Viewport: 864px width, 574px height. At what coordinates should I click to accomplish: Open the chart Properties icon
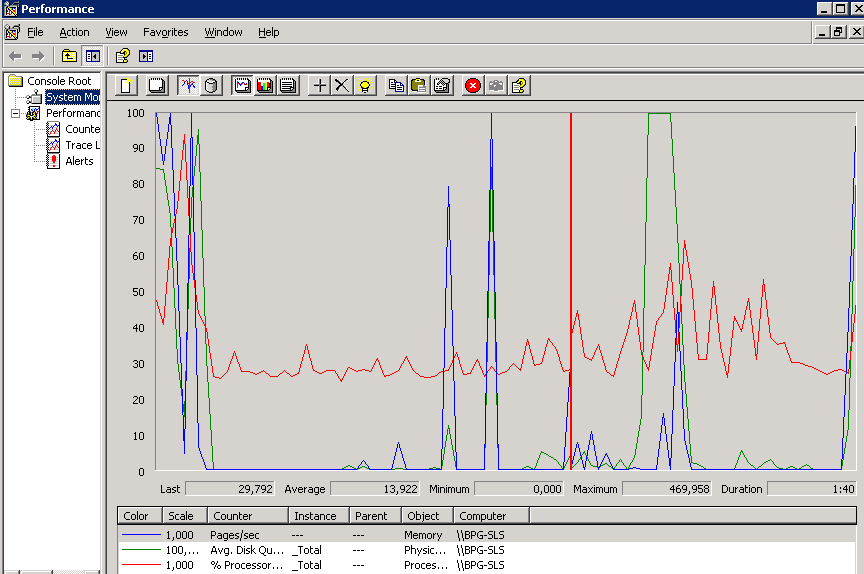pos(442,86)
